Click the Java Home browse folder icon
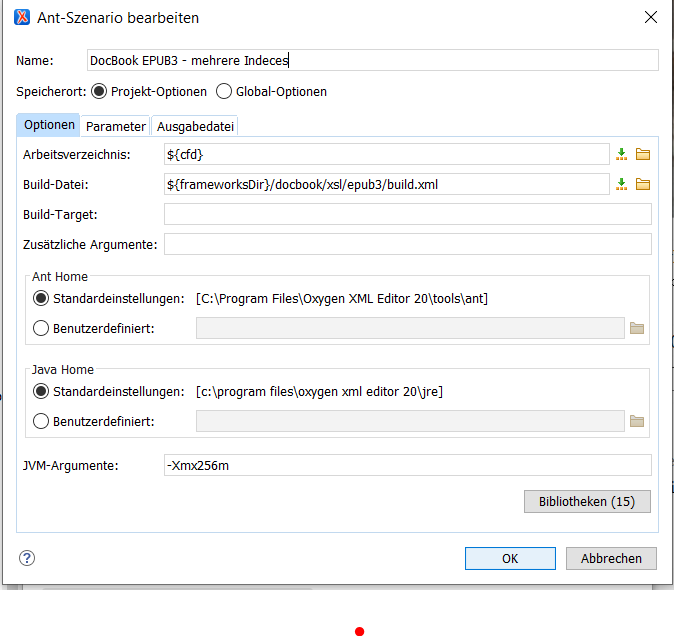The height and width of the screenshot is (636, 674). pos(637,422)
